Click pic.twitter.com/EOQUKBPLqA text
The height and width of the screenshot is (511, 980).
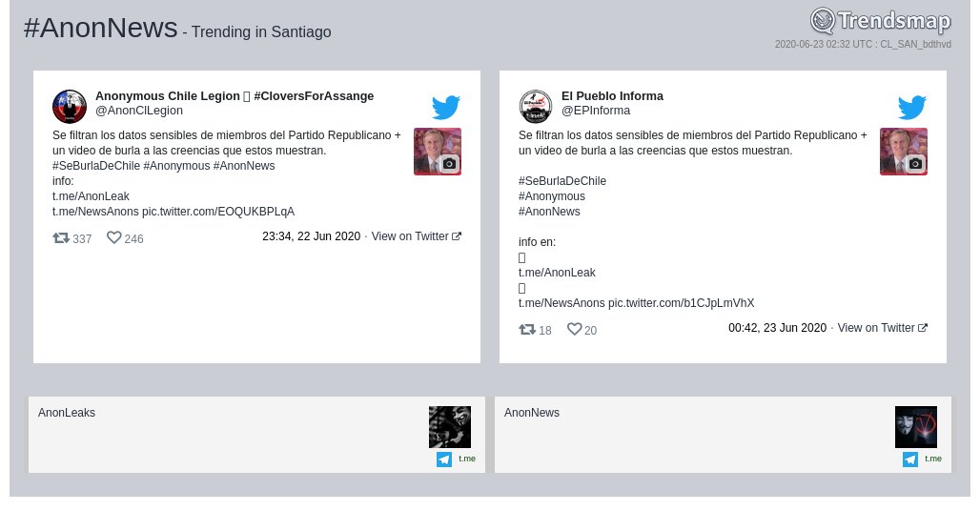point(218,212)
